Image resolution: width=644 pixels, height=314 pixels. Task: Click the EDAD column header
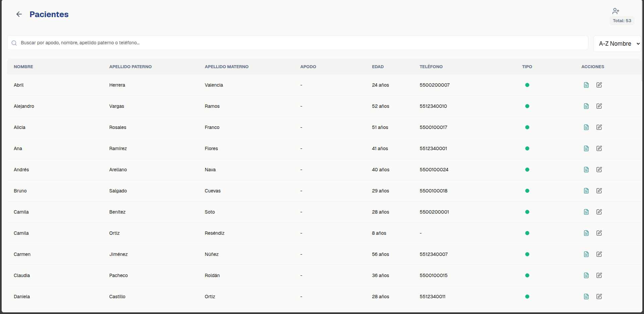coord(378,67)
